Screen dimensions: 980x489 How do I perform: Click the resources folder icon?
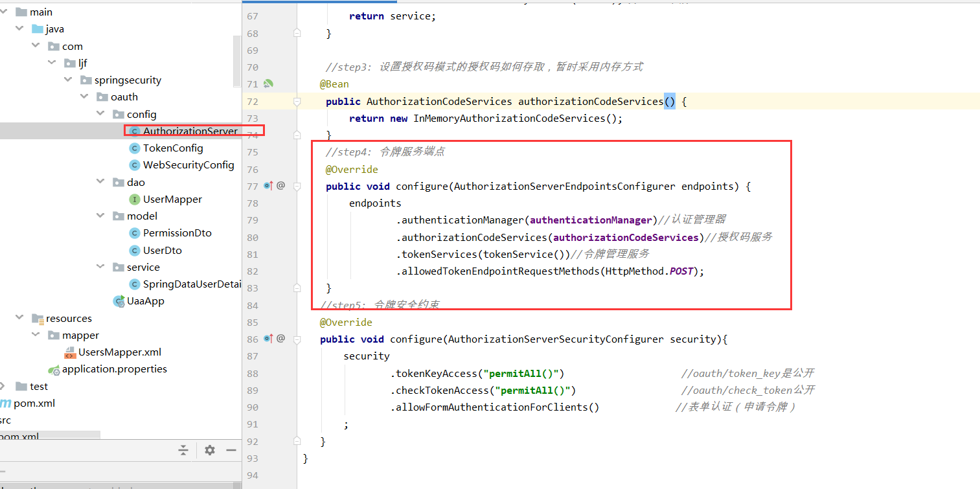38,319
